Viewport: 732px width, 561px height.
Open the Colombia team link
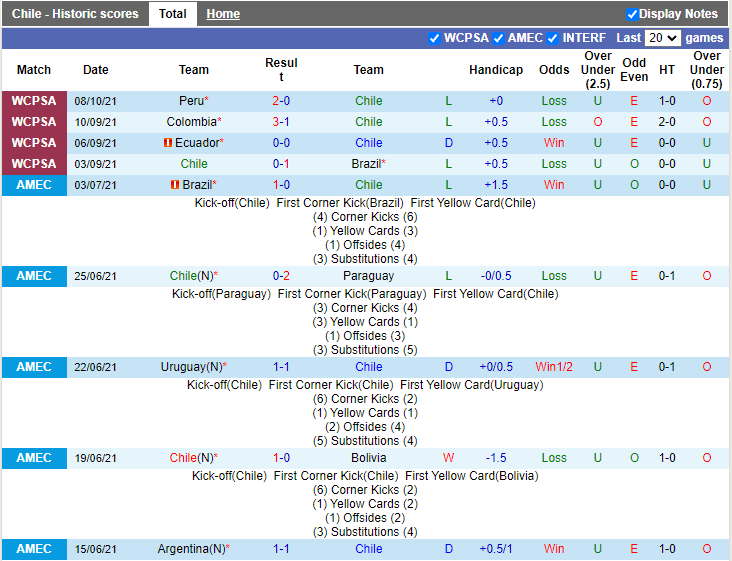pos(191,122)
